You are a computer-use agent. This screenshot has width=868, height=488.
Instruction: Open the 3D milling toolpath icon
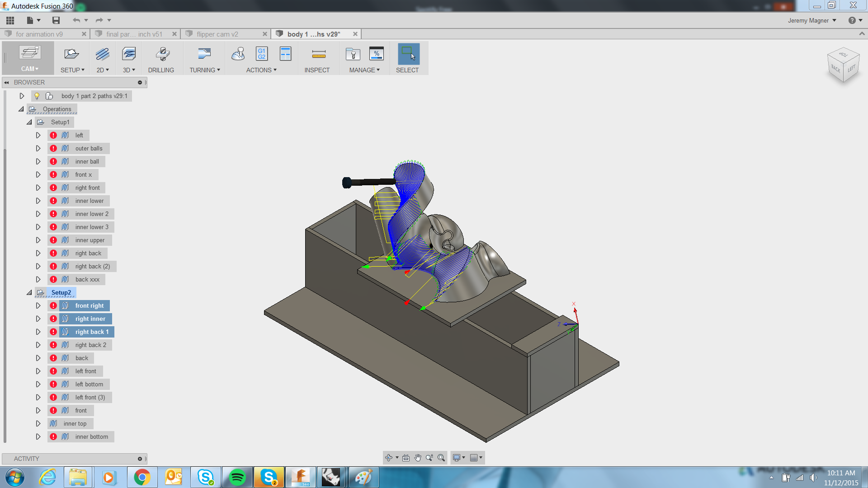[x=129, y=54]
